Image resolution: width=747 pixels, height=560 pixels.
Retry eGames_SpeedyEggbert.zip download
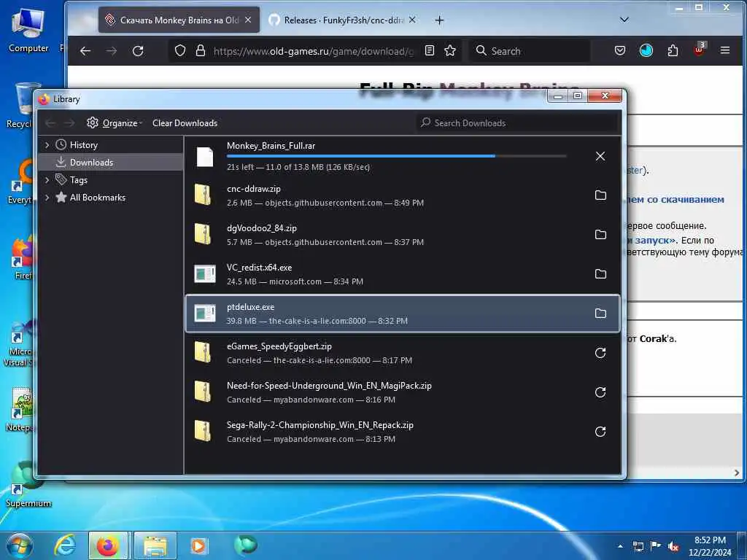coord(600,353)
